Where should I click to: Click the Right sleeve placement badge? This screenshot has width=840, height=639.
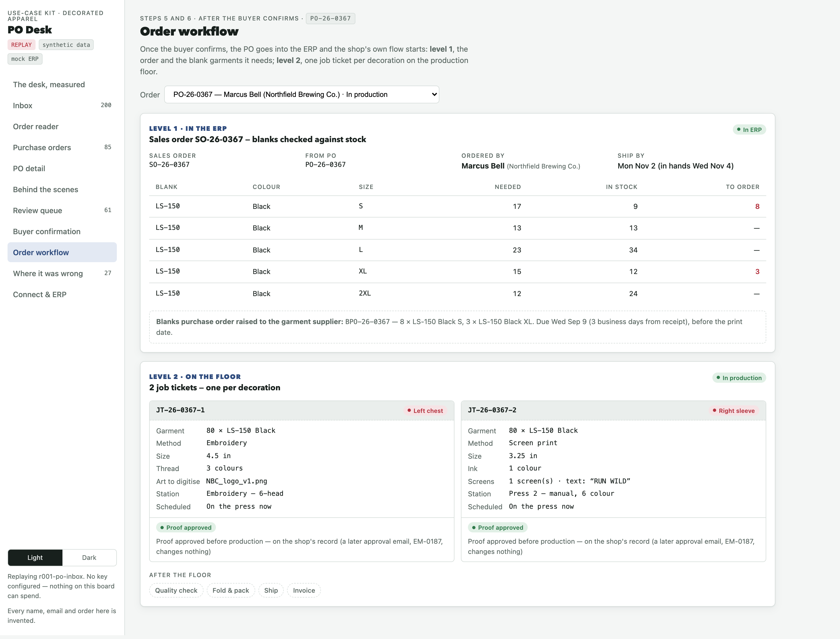pyautogui.click(x=733, y=411)
